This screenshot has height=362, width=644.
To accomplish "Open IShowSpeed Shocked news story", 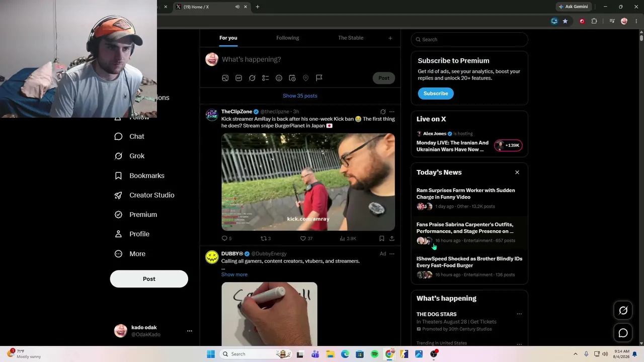I will pos(469,267).
